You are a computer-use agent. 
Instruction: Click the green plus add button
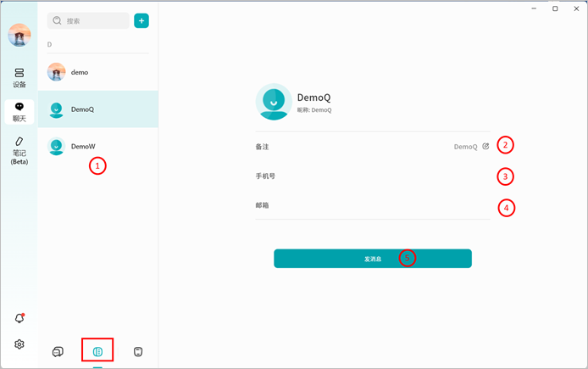[x=141, y=20]
